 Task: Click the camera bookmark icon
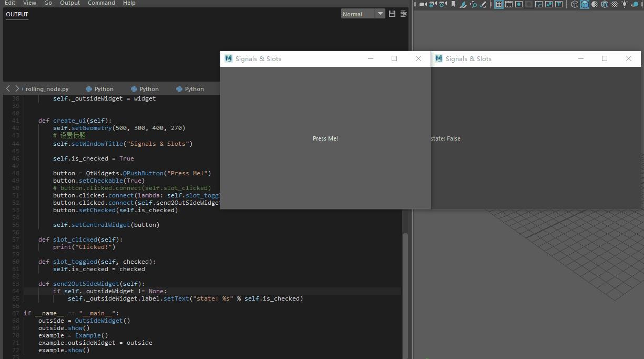[x=453, y=4]
